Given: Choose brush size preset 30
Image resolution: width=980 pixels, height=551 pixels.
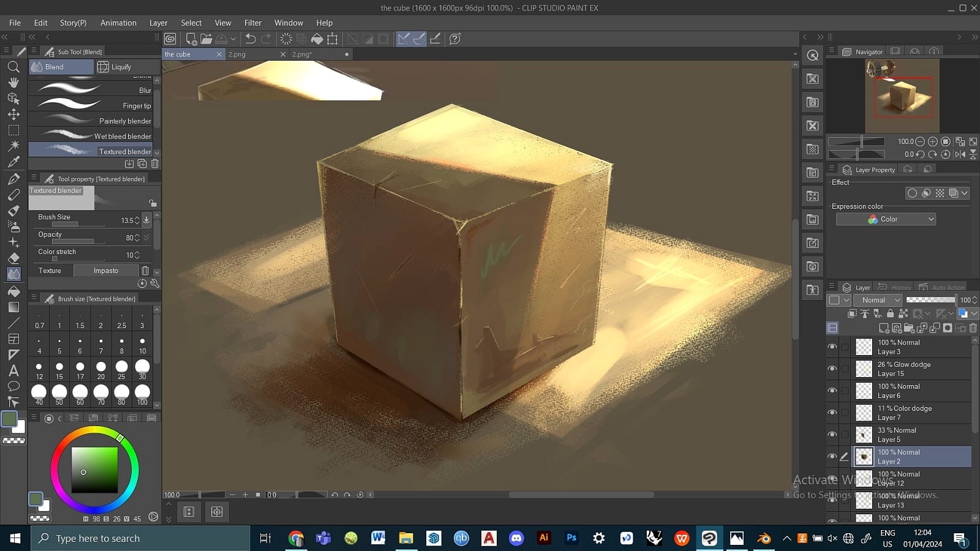Looking at the screenshot, I should pyautogui.click(x=142, y=369).
